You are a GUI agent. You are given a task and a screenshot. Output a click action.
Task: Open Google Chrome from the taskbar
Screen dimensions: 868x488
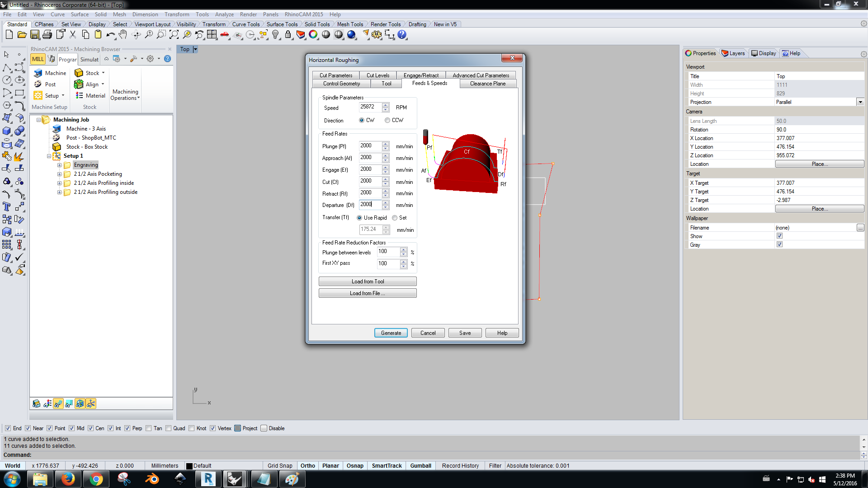pyautogui.click(x=96, y=479)
